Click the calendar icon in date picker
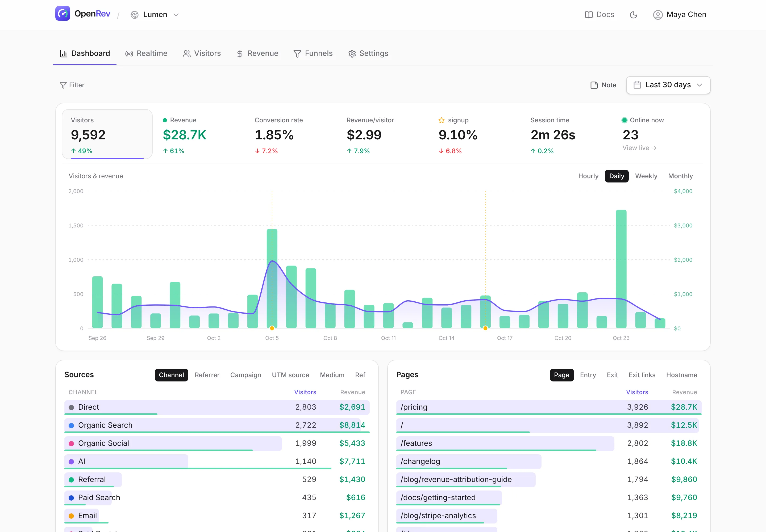This screenshot has height=532, width=766. (x=637, y=85)
